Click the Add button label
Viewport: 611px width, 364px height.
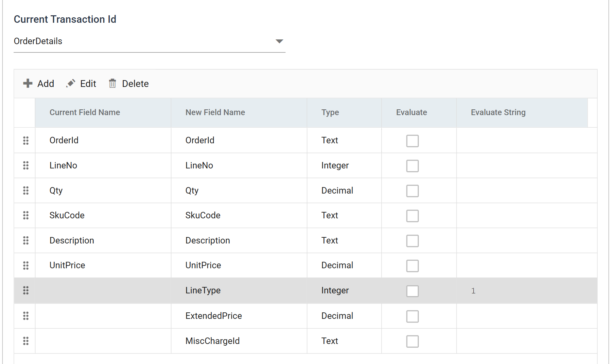(46, 84)
